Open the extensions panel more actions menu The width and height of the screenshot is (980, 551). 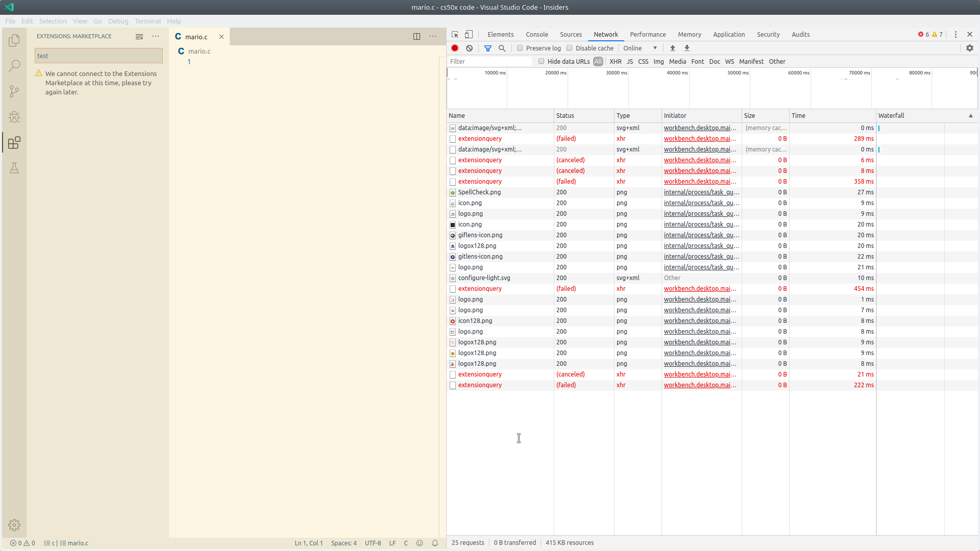(x=156, y=36)
